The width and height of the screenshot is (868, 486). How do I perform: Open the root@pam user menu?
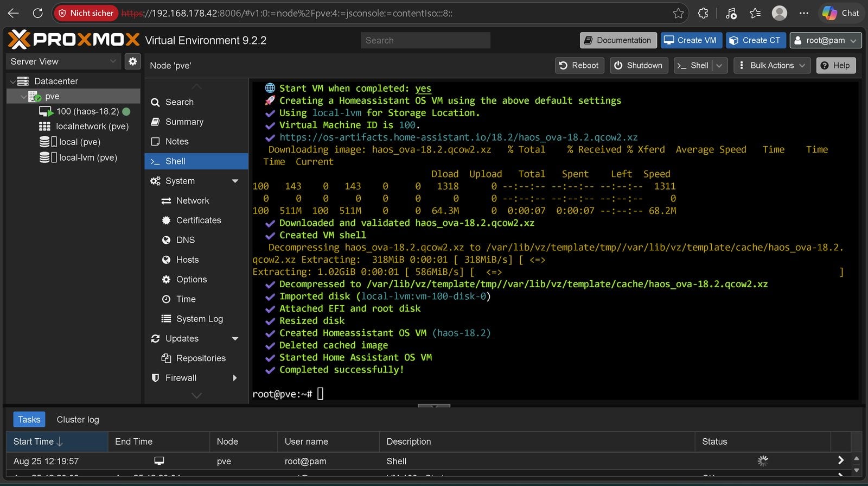coord(825,40)
